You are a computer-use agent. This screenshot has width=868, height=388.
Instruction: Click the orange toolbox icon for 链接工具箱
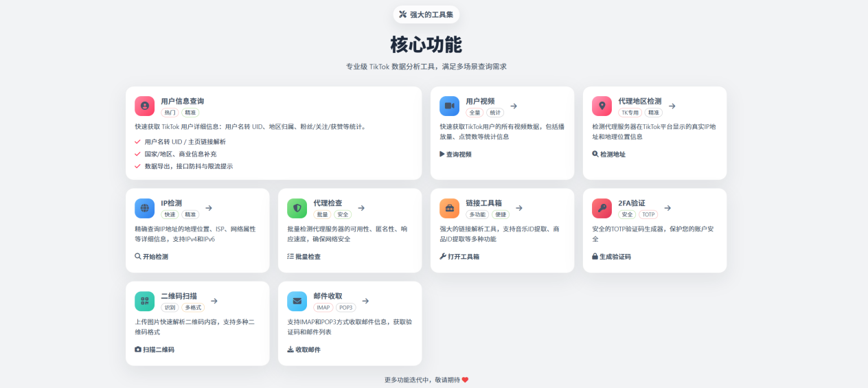pos(449,208)
